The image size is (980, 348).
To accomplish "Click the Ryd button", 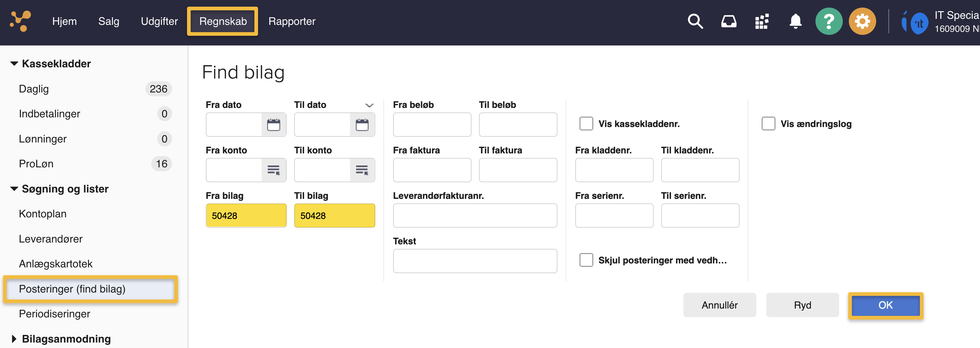I will [802, 305].
